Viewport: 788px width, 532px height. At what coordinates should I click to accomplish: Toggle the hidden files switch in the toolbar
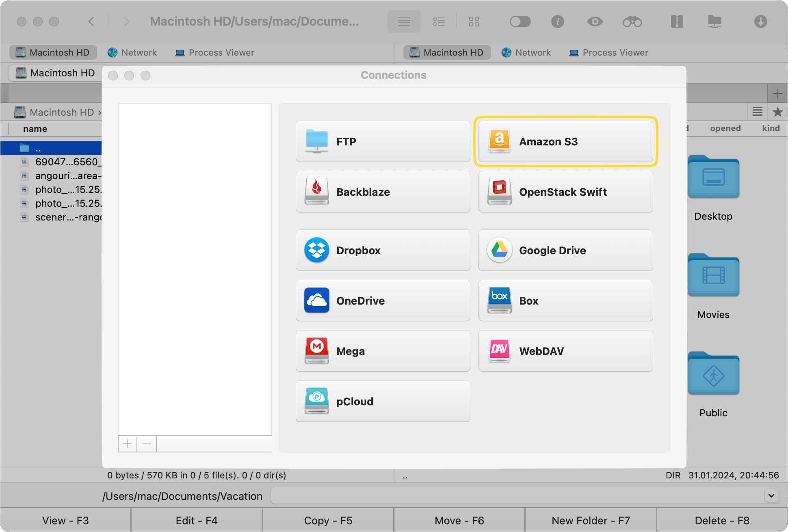pos(520,22)
